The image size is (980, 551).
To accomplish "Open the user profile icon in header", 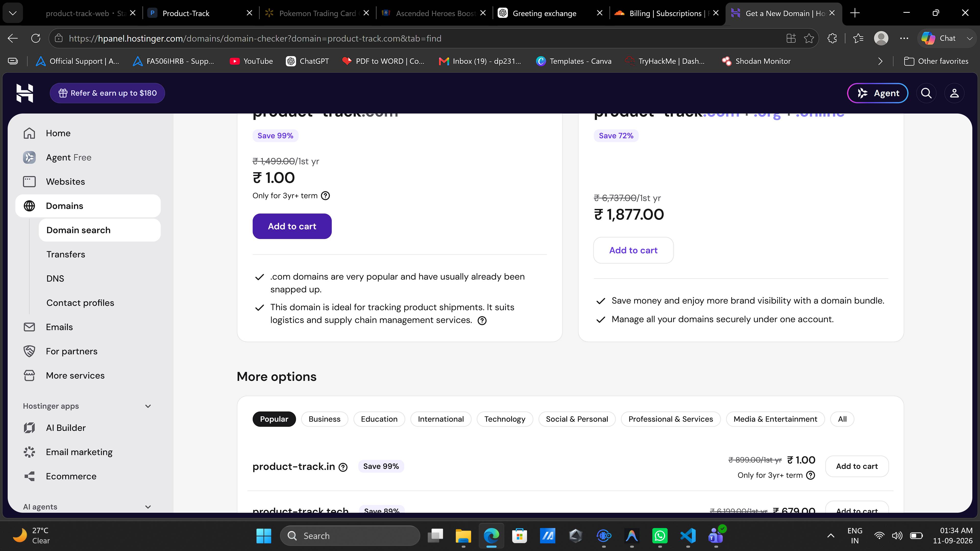I will click(954, 93).
